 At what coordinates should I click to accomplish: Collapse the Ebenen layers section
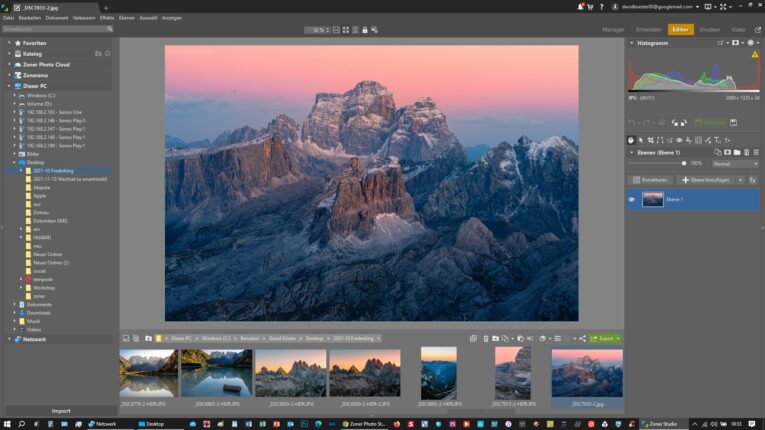pos(632,152)
